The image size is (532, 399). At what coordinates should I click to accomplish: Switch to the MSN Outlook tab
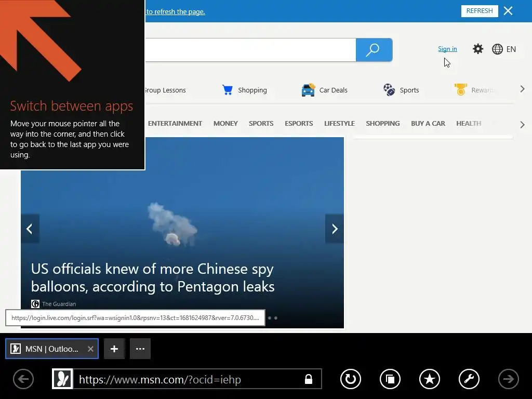pos(52,349)
